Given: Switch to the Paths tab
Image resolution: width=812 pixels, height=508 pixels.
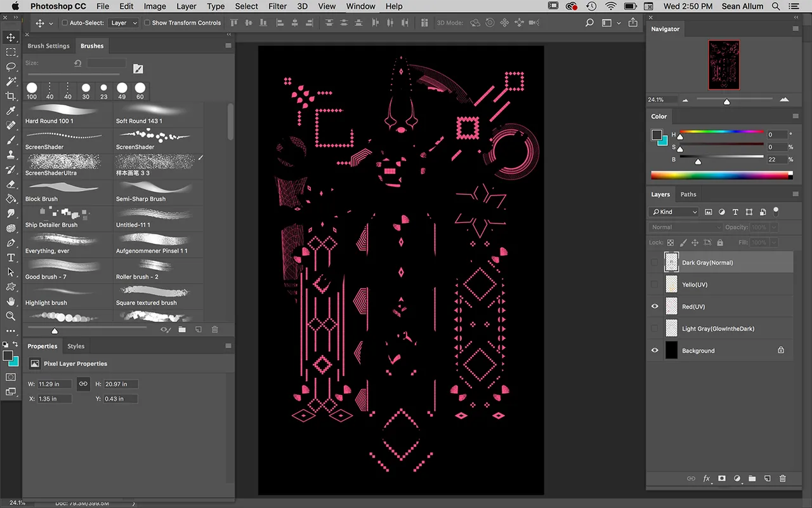Looking at the screenshot, I should coord(688,194).
